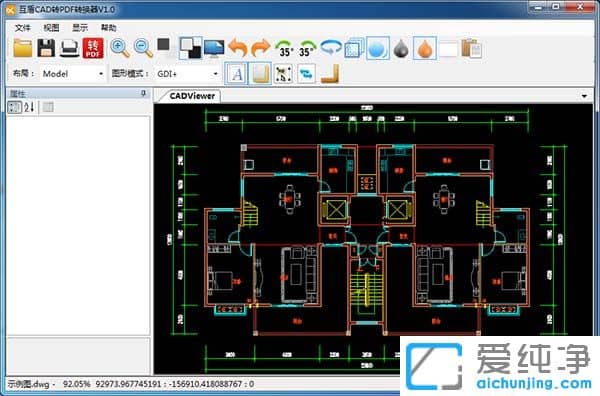Click the orange undo arrow
This screenshot has width=600, height=396.
(238, 48)
